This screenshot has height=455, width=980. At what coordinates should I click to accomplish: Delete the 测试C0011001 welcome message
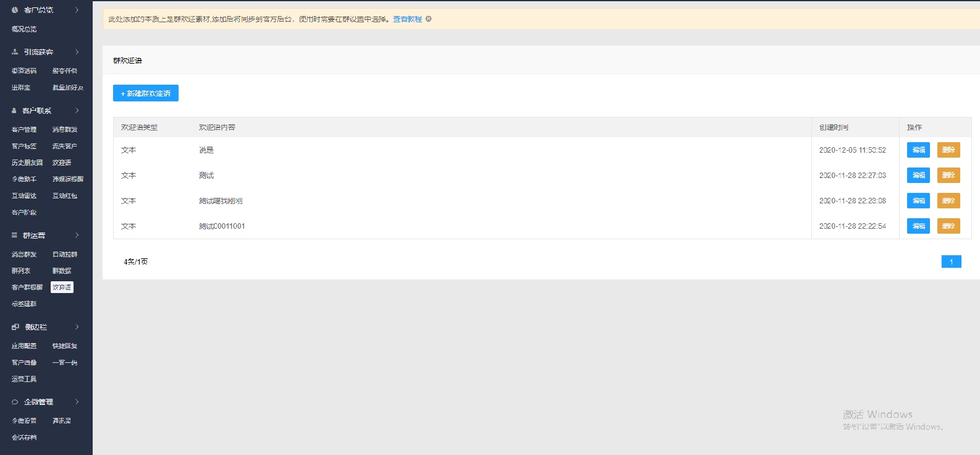(948, 226)
